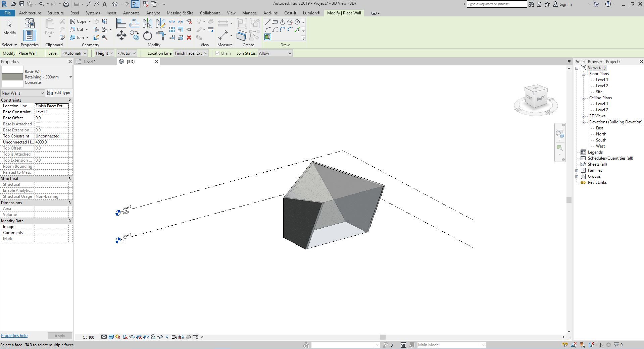Click the Unconnected Height value field

tap(52, 142)
